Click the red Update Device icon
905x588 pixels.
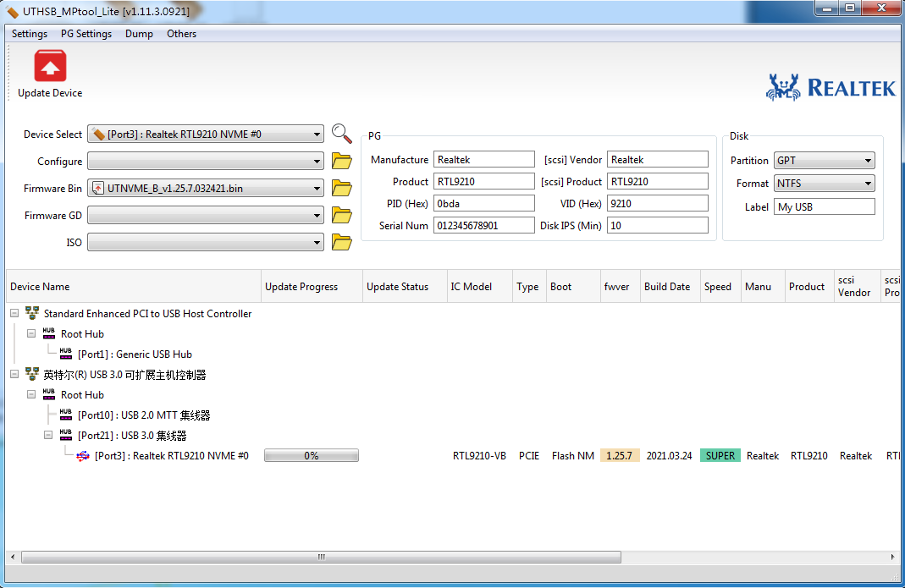click(50, 66)
